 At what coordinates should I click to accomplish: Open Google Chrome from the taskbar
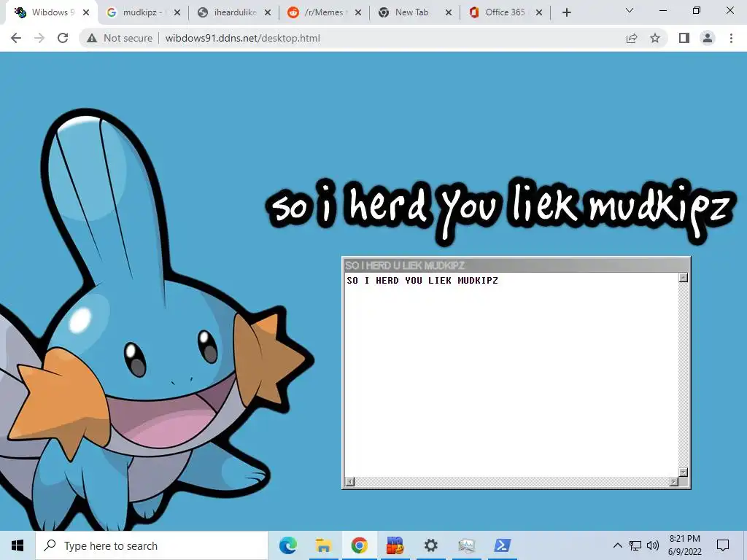[x=359, y=545]
